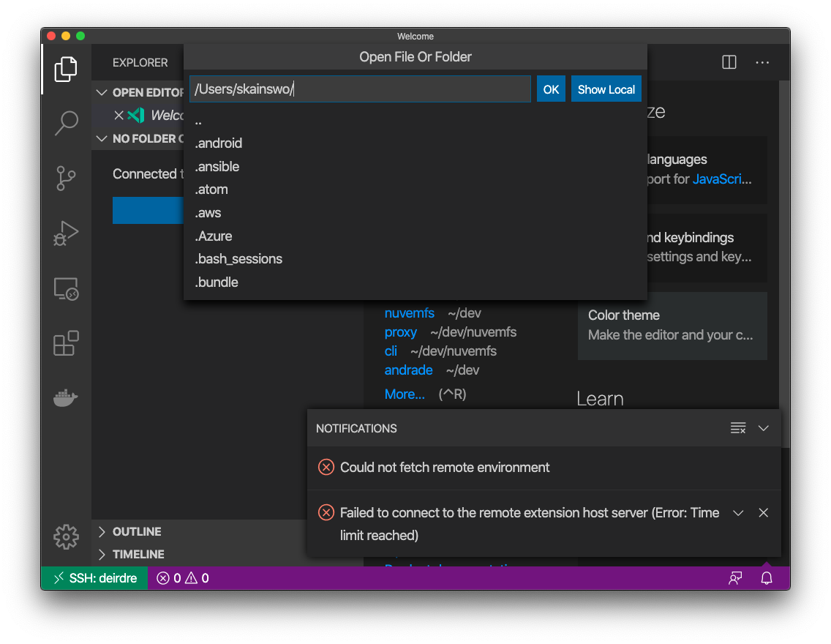Image resolution: width=831 pixels, height=644 pixels.
Task: Click the path input field
Action: [x=360, y=89]
